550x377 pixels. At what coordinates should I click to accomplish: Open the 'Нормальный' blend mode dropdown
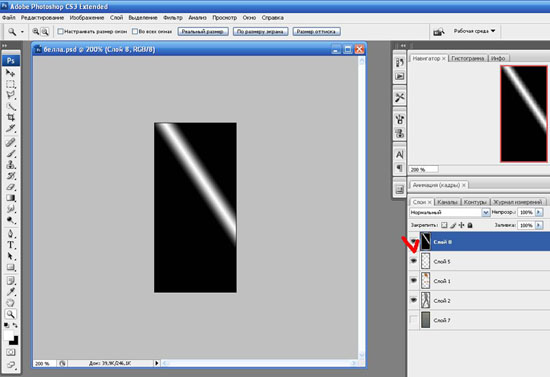450,212
